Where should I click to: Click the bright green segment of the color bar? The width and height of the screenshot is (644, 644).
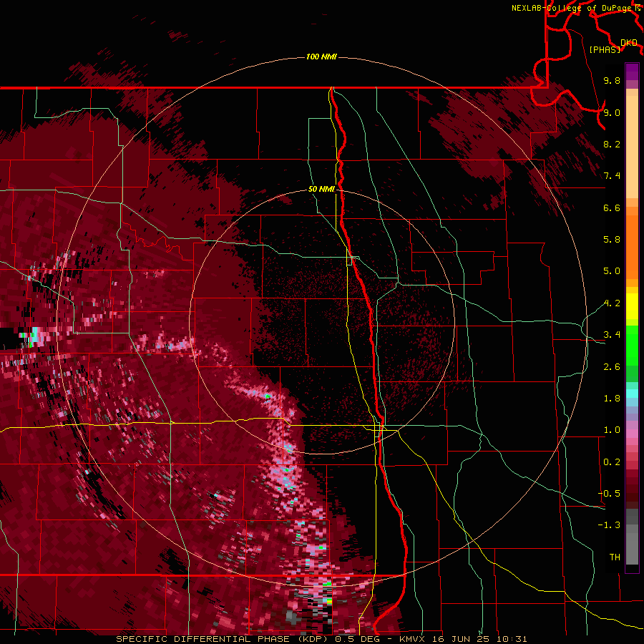[x=632, y=345]
